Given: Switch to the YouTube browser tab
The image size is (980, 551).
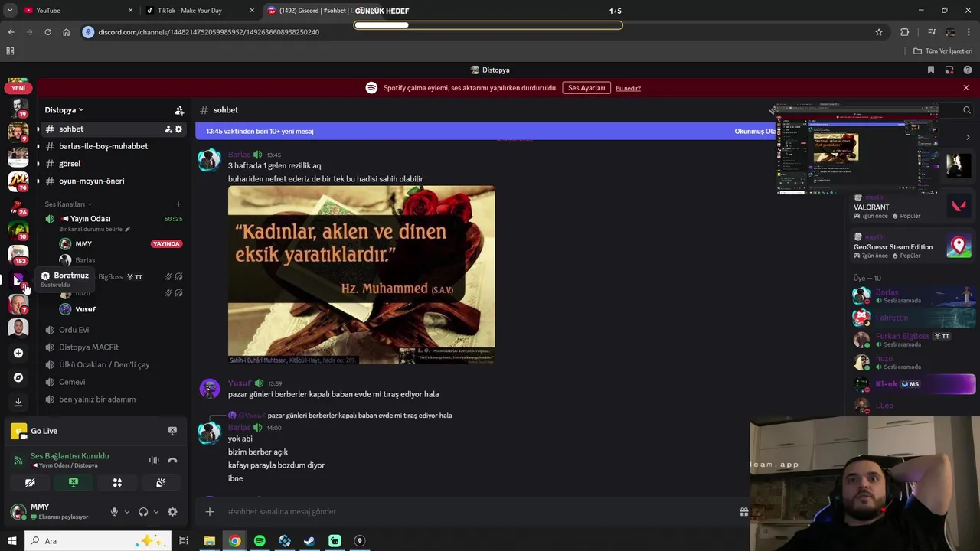Looking at the screenshot, I should pyautogui.click(x=77, y=11).
